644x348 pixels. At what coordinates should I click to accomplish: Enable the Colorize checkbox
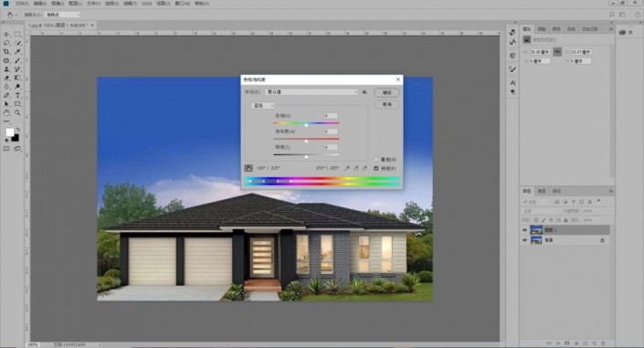click(376, 160)
